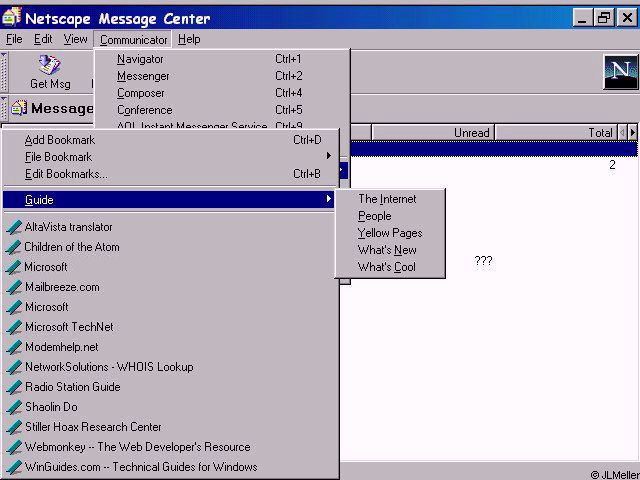Click the Webmonkey bookmark icon
The width and height of the screenshot is (640, 480).
(x=14, y=447)
